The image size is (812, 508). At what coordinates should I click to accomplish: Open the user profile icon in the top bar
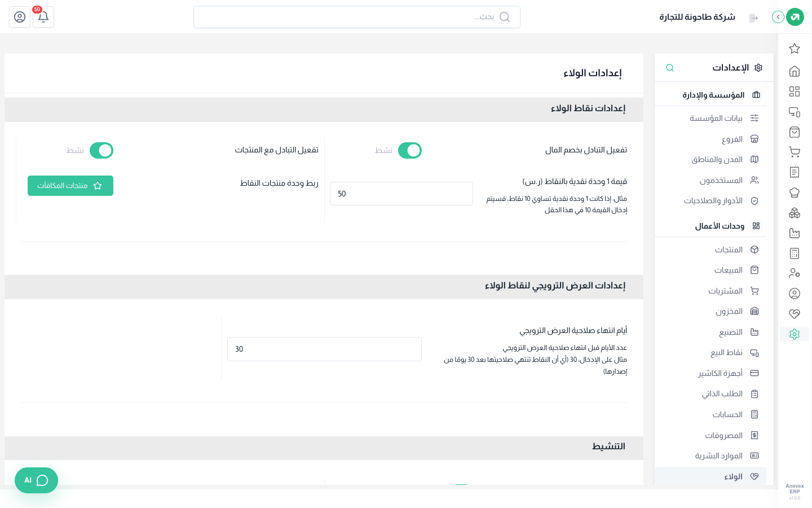[x=20, y=17]
